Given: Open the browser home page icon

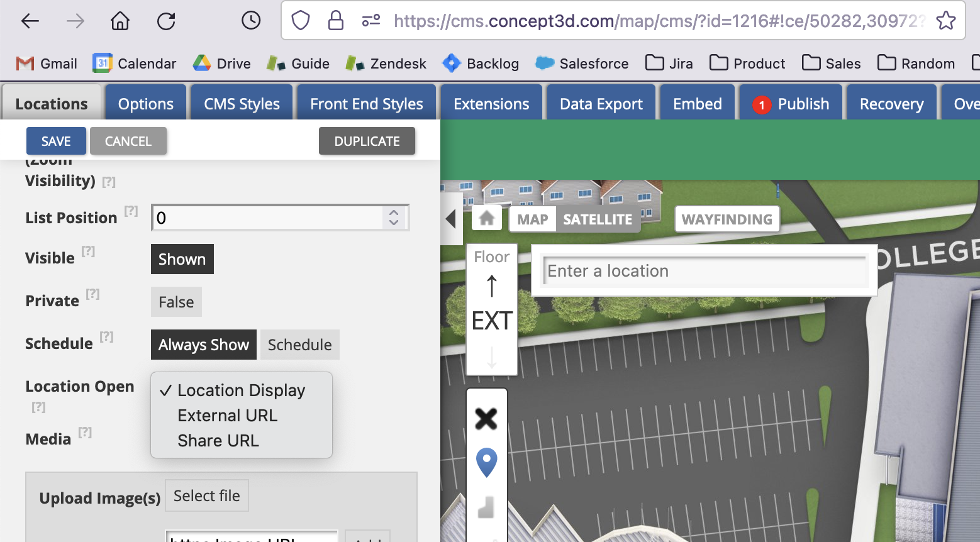Looking at the screenshot, I should click(120, 21).
